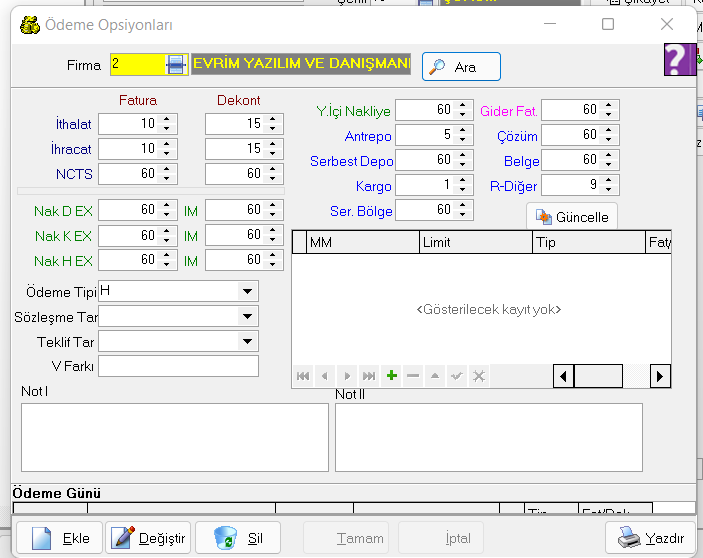Click the Ara search button

pyautogui.click(x=461, y=67)
